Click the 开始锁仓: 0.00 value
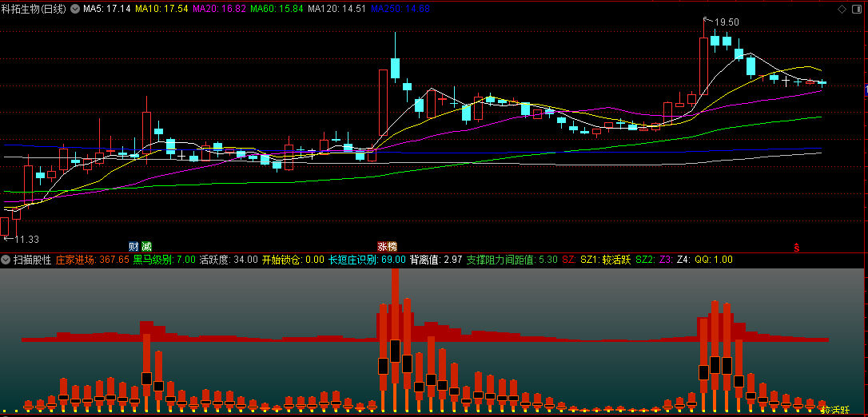The image size is (868, 417). (293, 260)
